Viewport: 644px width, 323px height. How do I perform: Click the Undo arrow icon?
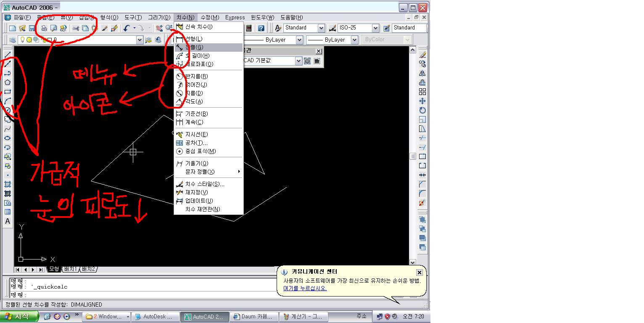tap(127, 28)
